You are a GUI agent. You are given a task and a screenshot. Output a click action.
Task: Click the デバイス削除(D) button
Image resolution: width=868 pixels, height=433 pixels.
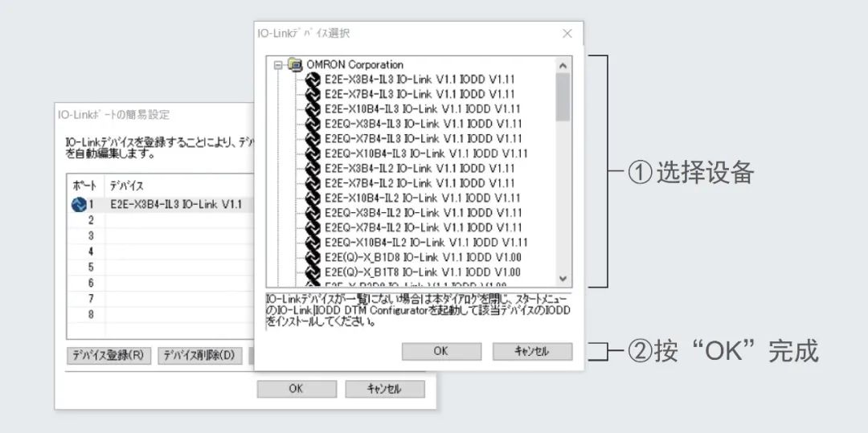click(x=199, y=355)
